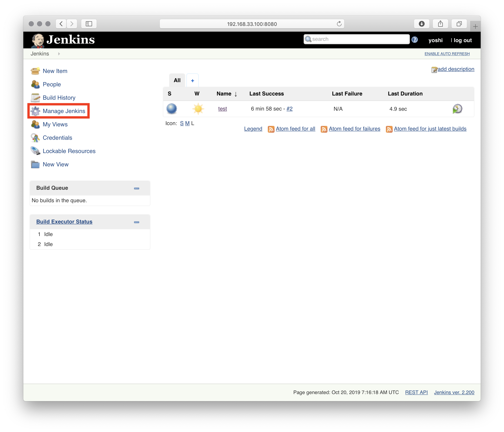
Task: Focus the Jenkins search box
Action: coord(357,39)
